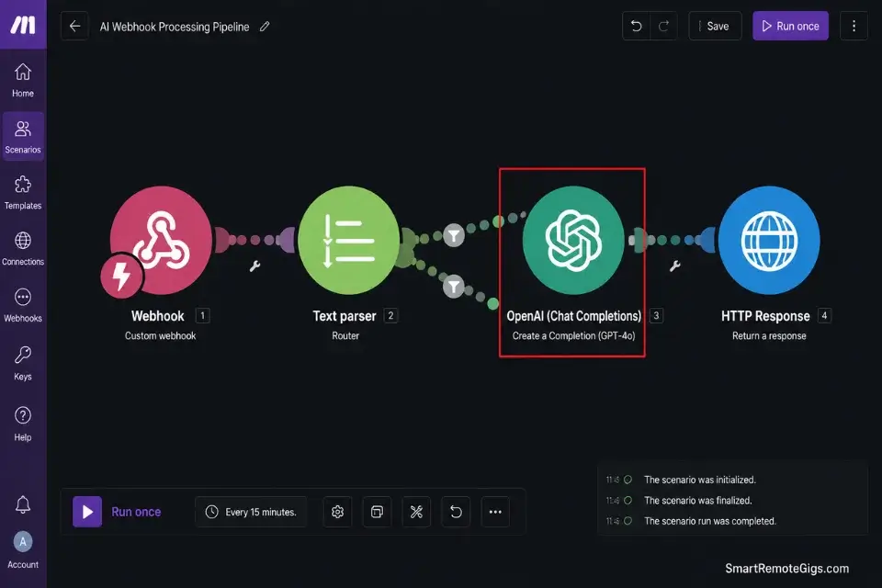Select the Webhook module circle
Image resolution: width=882 pixels, height=588 pixels.
click(162, 240)
